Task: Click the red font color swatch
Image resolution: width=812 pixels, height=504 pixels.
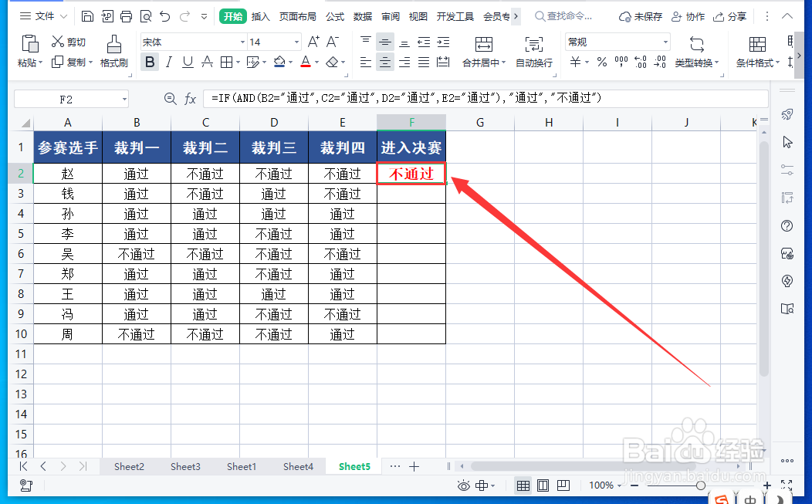Action: tap(306, 63)
